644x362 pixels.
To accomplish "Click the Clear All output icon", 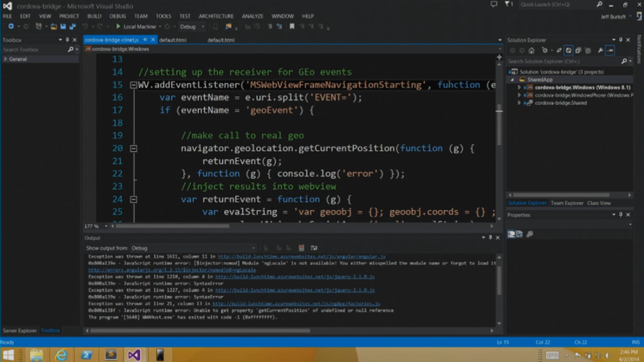I will click(x=301, y=248).
